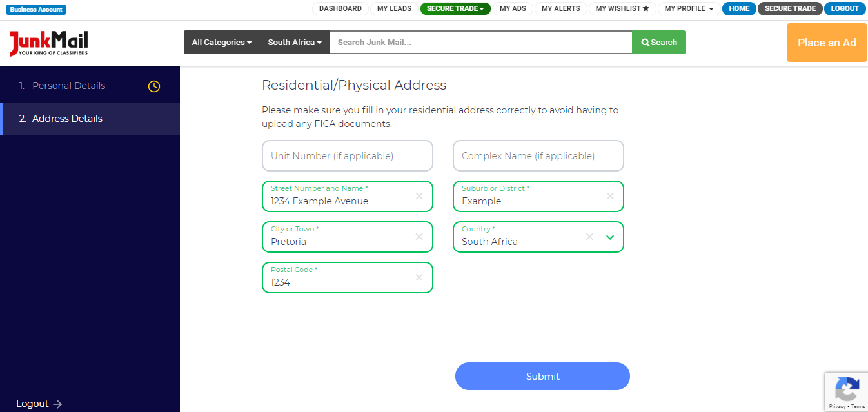
Task: Submit the address form
Action: pos(542,377)
